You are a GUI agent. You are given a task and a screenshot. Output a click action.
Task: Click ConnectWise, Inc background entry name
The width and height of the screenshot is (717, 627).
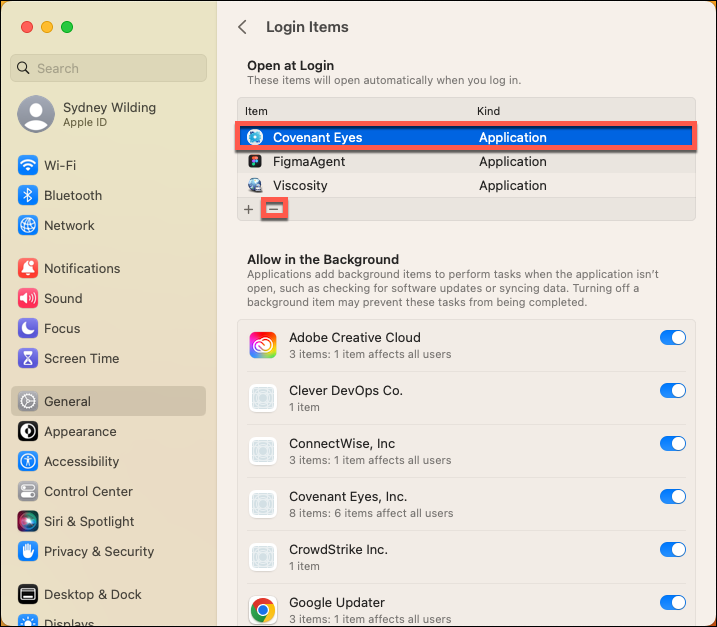pos(342,444)
